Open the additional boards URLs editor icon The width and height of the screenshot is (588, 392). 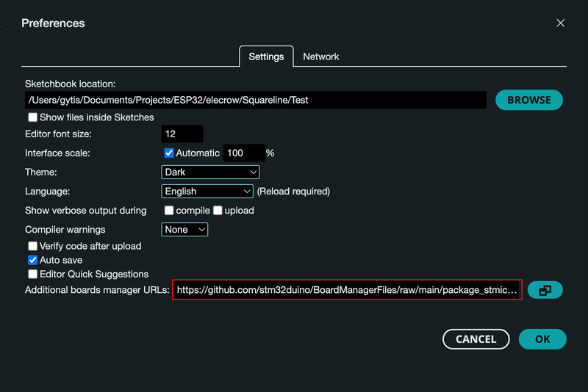(545, 290)
